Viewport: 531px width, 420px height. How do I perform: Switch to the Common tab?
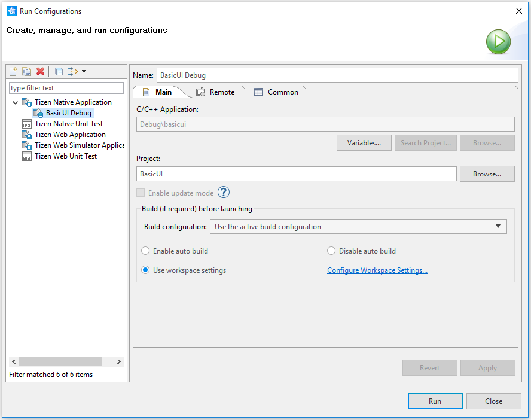click(x=276, y=92)
